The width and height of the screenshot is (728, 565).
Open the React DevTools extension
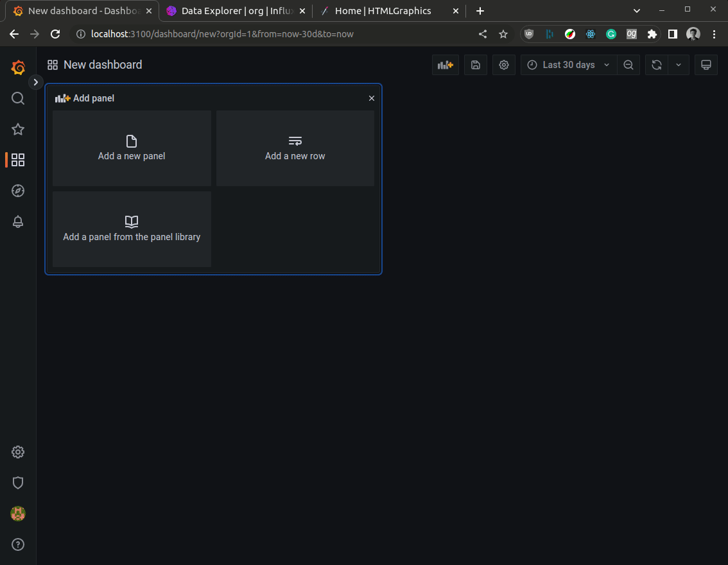591,34
